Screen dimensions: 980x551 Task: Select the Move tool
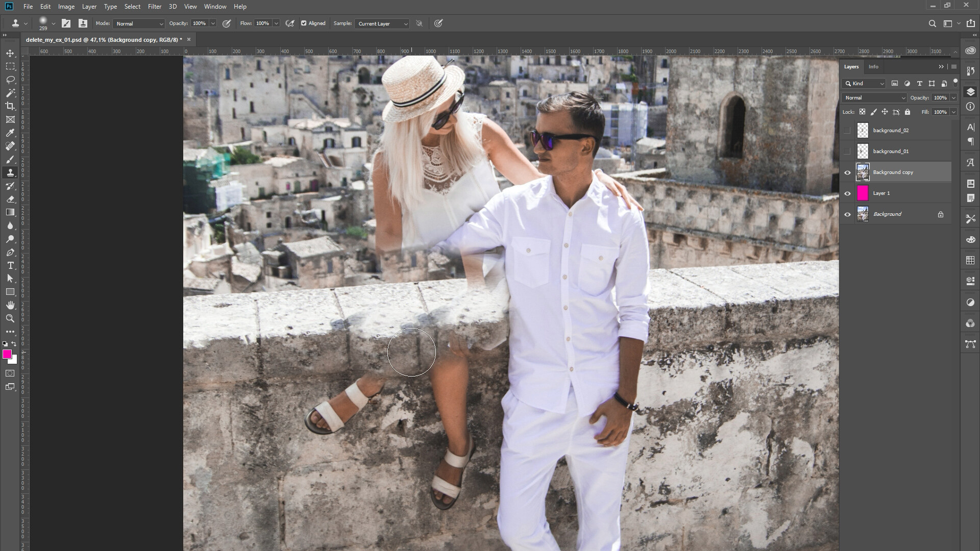pos(10,53)
